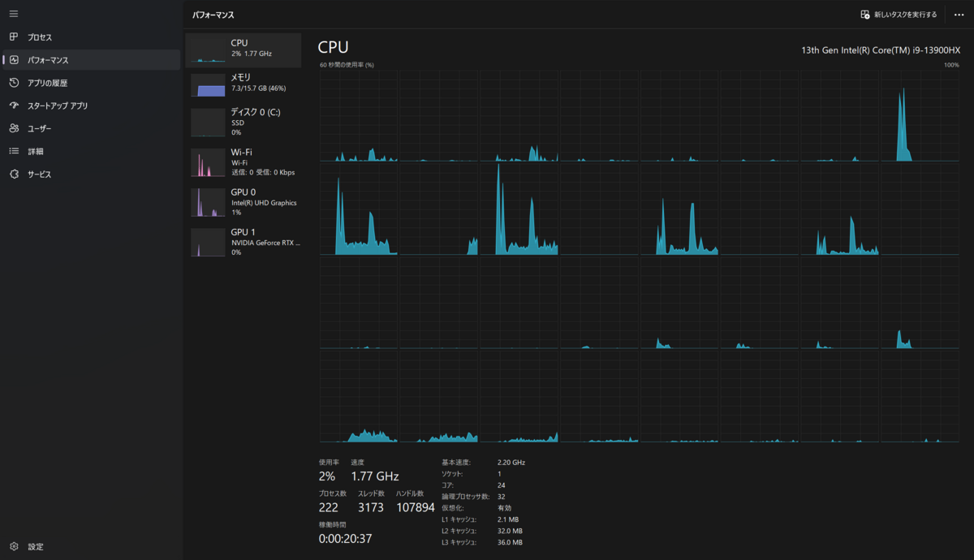Click the サービス puzzle icon
The height and width of the screenshot is (560, 974).
pyautogui.click(x=14, y=174)
